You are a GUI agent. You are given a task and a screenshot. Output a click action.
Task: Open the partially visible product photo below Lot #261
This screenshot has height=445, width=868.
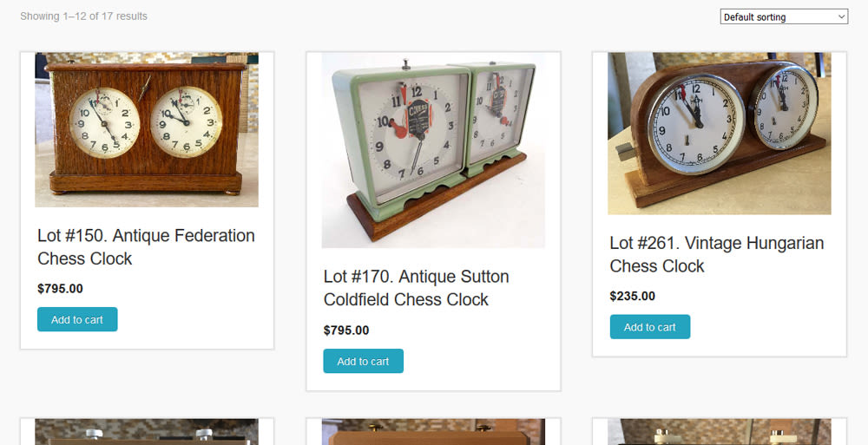719,432
